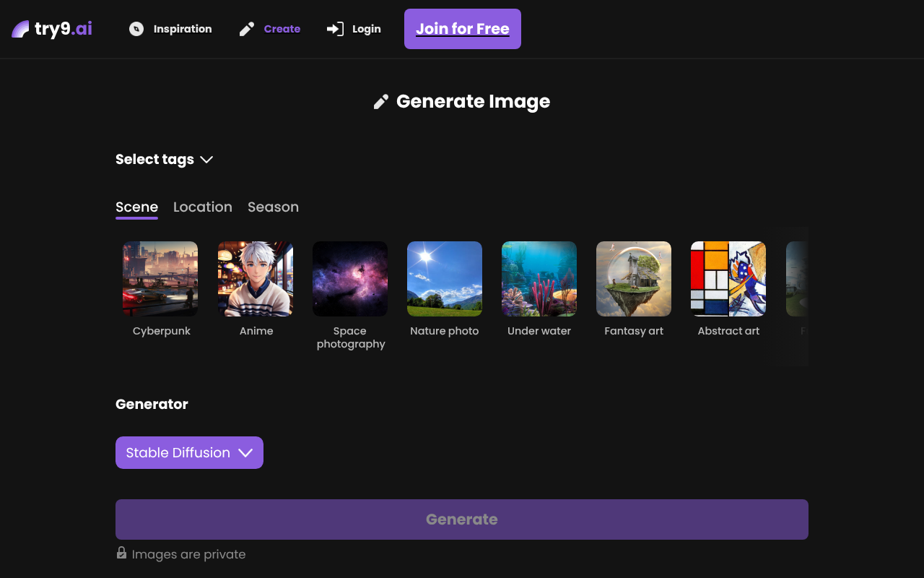Click the pencil icon beside Create

246,29
